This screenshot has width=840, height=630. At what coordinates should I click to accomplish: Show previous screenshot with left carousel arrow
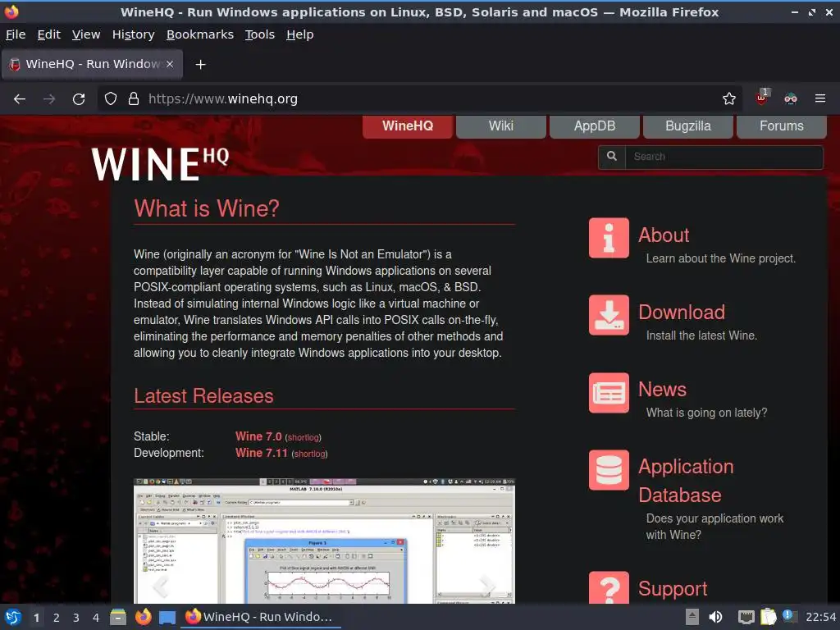point(160,587)
